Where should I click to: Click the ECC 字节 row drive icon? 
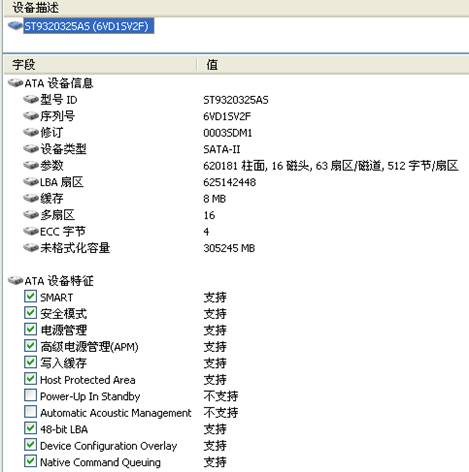(31, 231)
